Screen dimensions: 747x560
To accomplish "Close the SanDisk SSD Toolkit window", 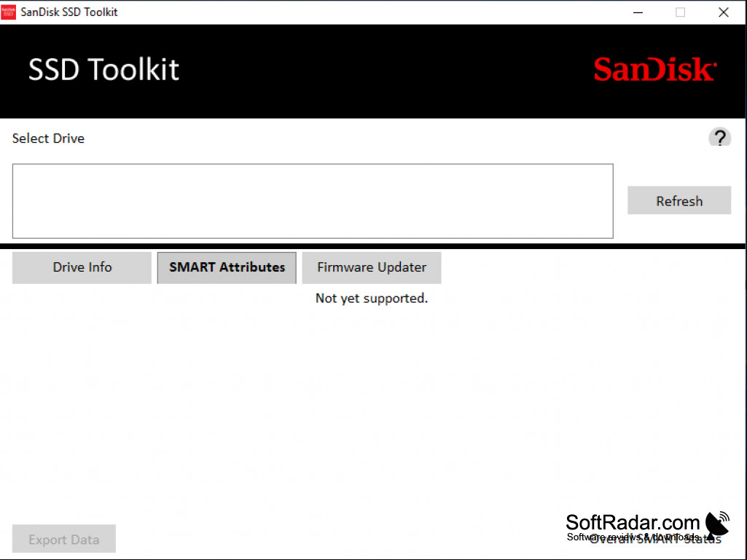I will (723, 12).
